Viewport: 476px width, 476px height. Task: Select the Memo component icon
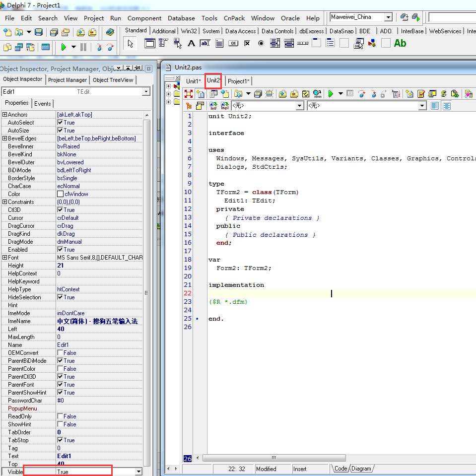219,43
